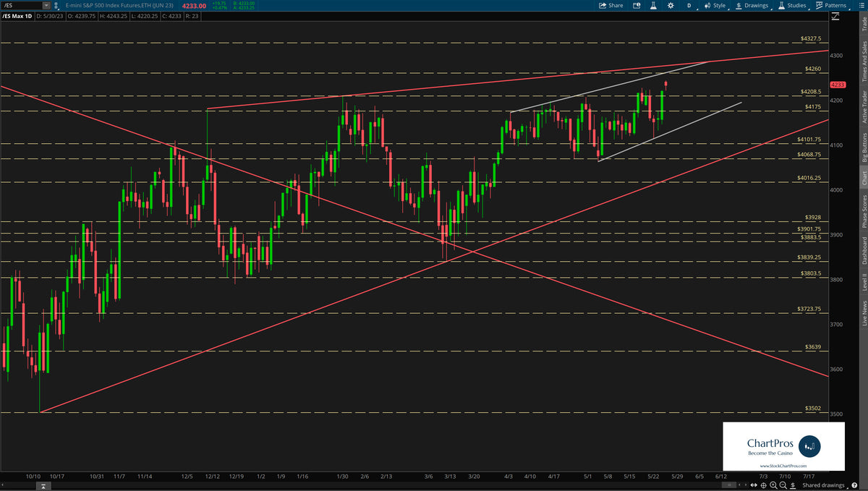
Task: Open the /ES symbol dropdown
Action: pos(46,5)
